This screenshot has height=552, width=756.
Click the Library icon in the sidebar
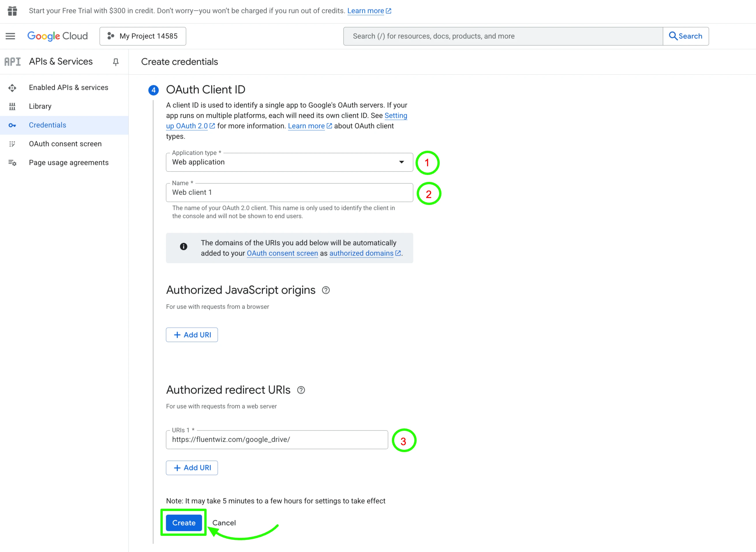(12, 106)
